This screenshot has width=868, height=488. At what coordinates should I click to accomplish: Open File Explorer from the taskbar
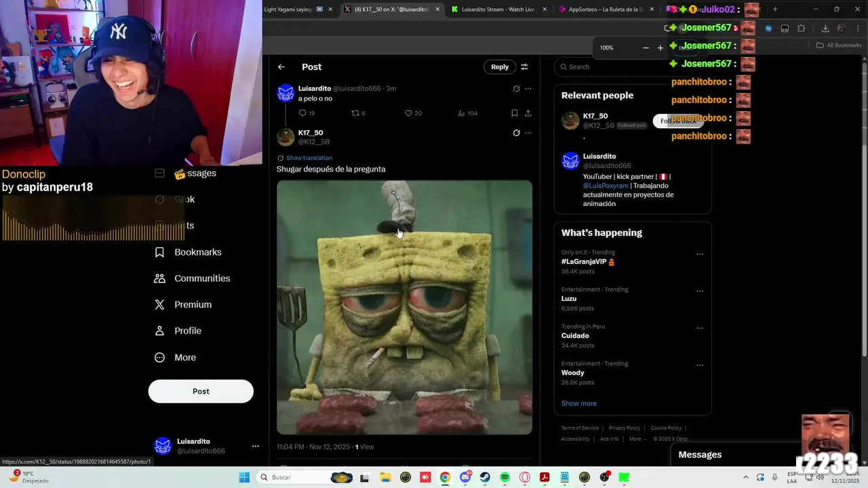384,477
